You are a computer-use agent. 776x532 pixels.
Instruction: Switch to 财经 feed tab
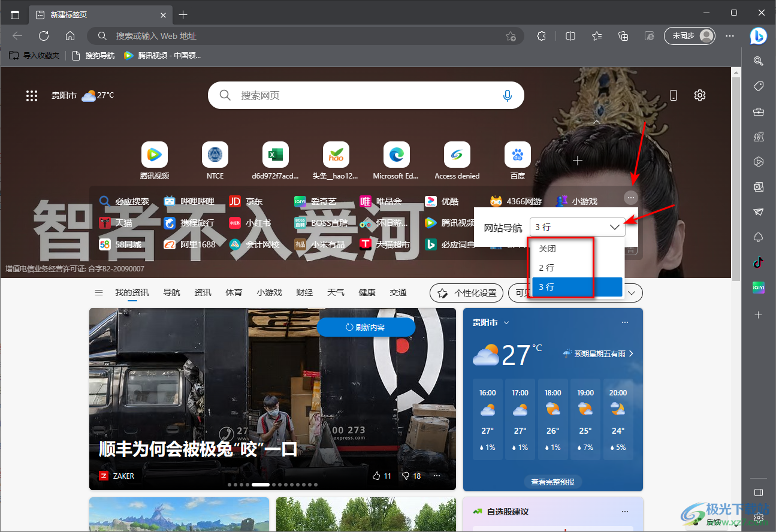click(304, 292)
